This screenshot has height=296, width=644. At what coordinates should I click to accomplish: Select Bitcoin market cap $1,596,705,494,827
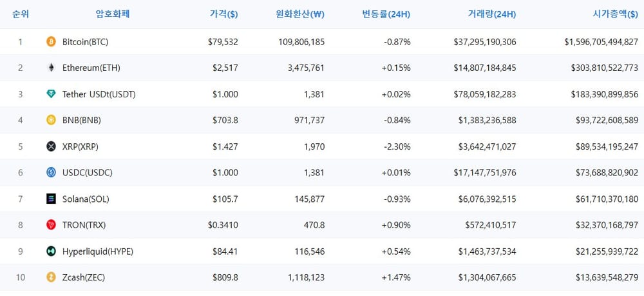pos(601,42)
